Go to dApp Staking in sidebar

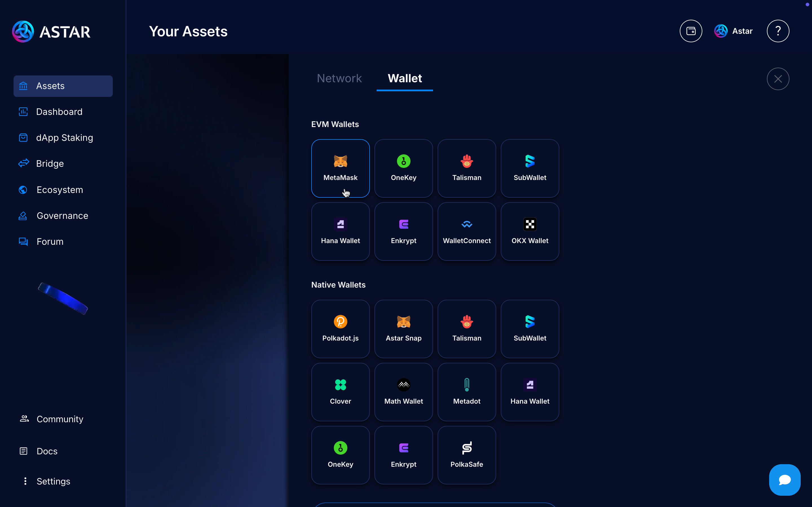[x=64, y=138]
